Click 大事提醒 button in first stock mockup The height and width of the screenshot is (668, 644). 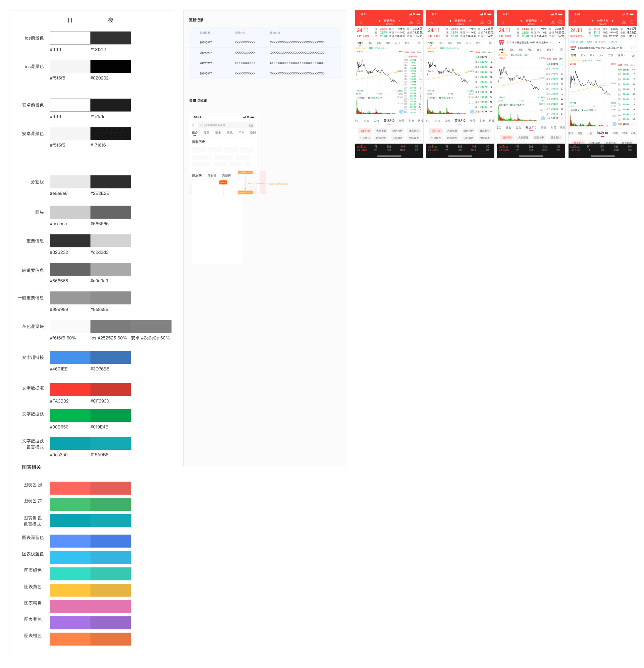pos(381,131)
